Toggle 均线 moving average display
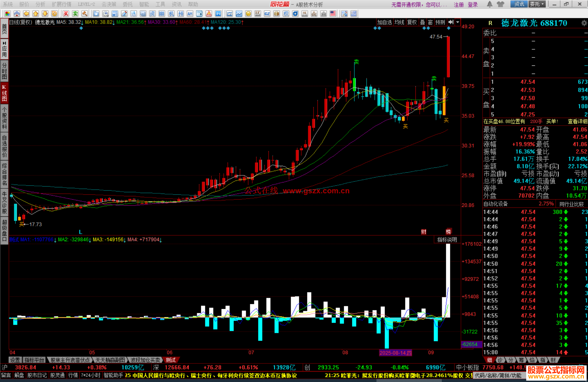The width and height of the screenshot is (588, 382). tap(399, 22)
